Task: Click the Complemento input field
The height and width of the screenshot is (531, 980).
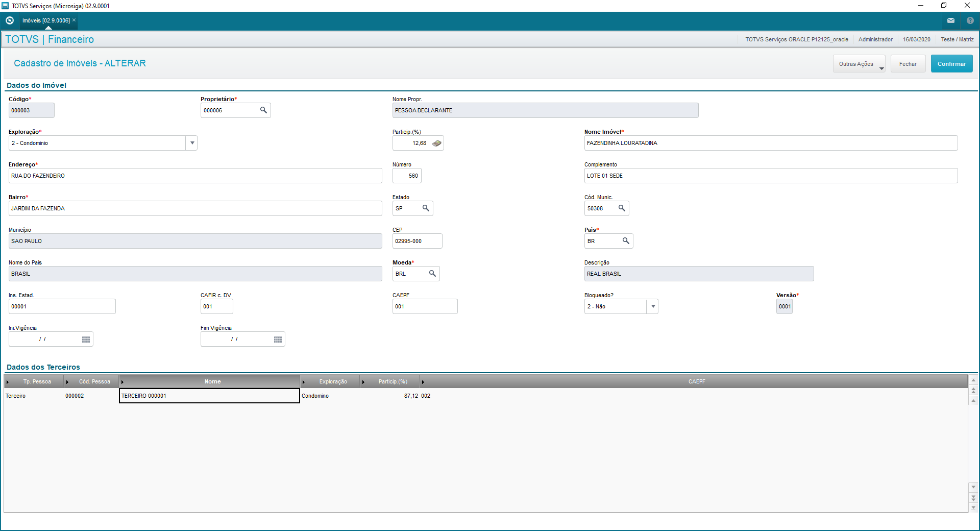Action: [x=771, y=176]
